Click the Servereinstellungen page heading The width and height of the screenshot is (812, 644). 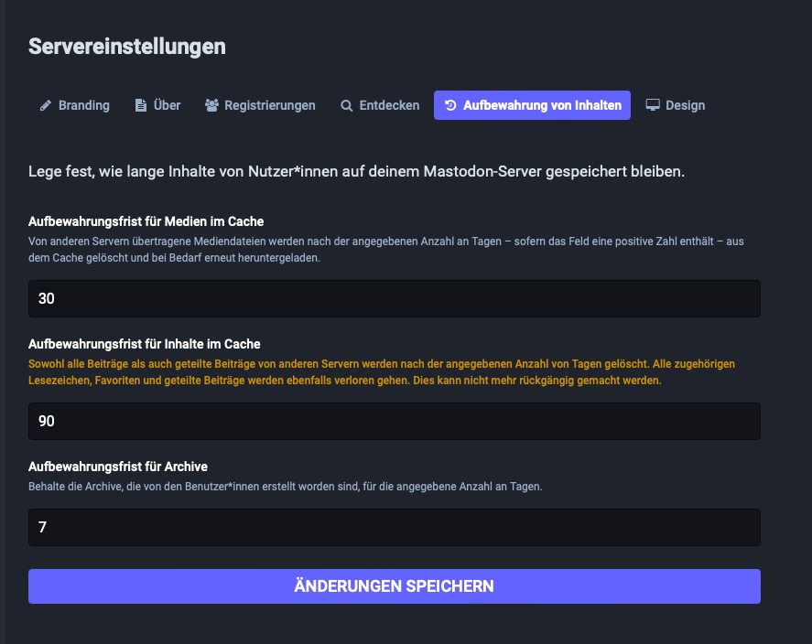(x=125, y=47)
